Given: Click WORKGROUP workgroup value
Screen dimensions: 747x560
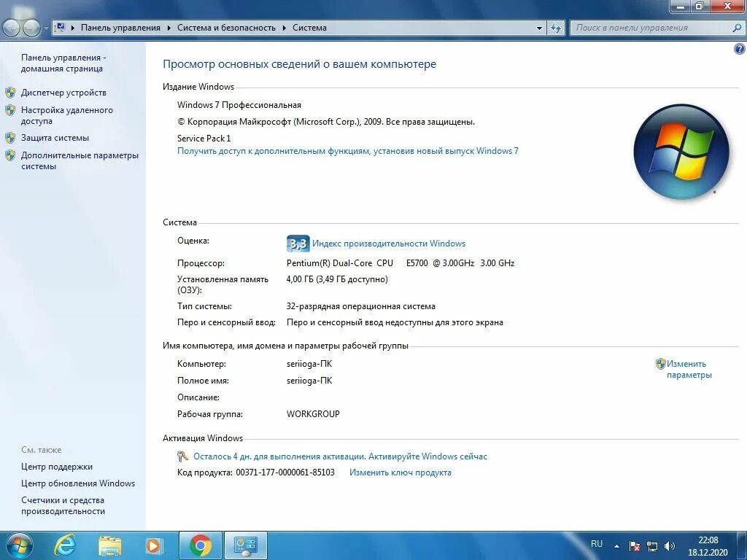Looking at the screenshot, I should point(313,414).
